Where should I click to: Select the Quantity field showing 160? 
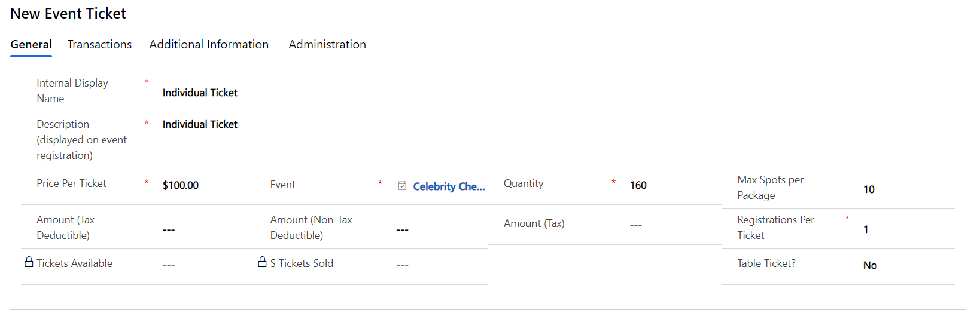[x=674, y=185]
